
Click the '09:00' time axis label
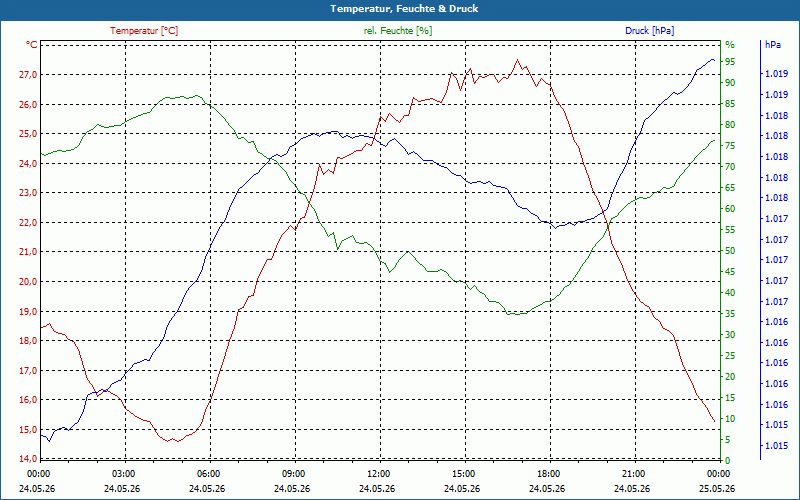293,474
